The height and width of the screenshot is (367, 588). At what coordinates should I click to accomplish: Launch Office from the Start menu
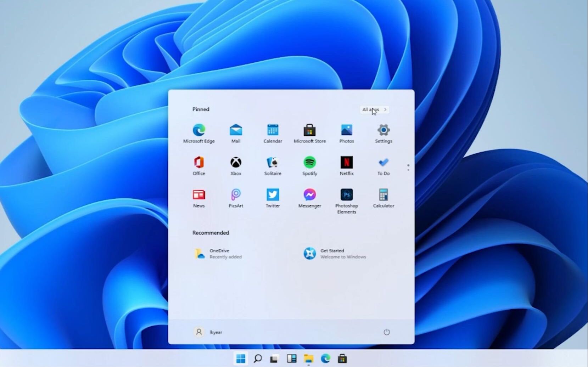(x=199, y=164)
